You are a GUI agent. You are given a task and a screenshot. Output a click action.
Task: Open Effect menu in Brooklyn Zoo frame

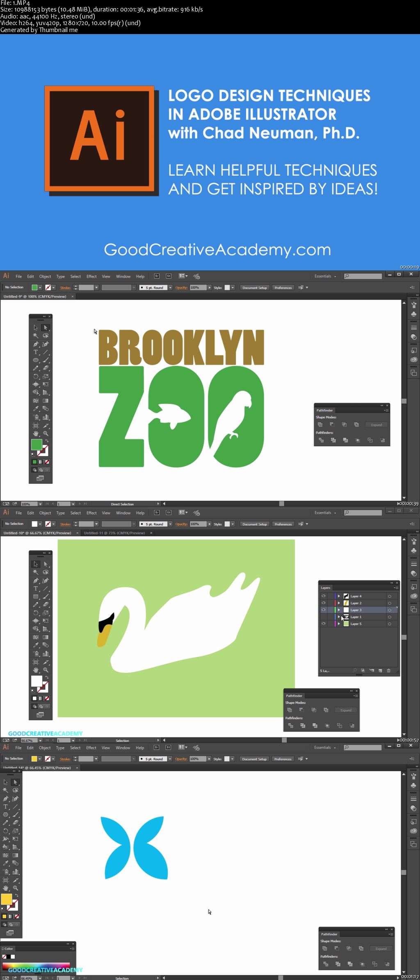[91, 277]
